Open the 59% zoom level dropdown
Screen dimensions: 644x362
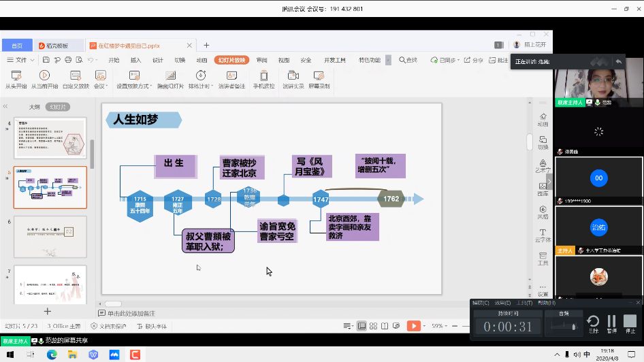440,326
